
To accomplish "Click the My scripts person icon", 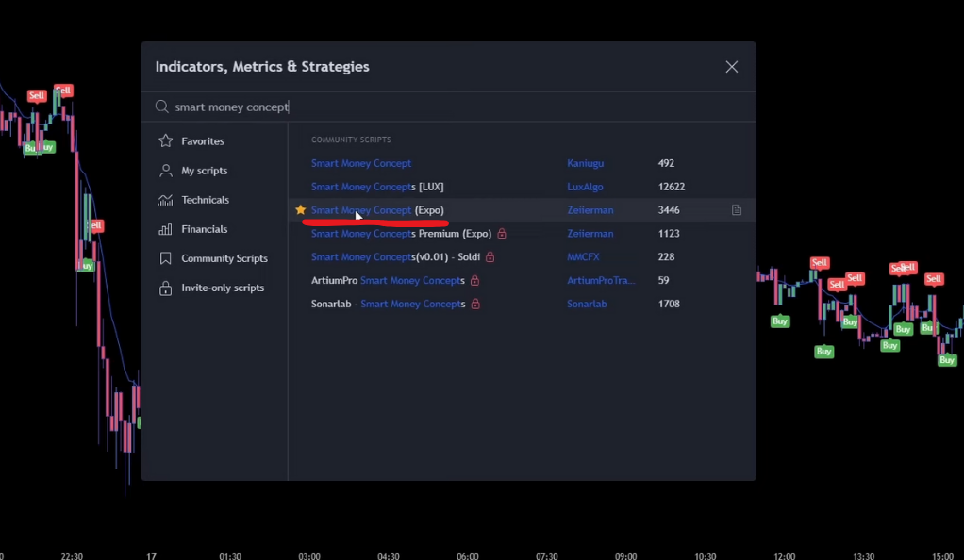I will click(x=165, y=171).
